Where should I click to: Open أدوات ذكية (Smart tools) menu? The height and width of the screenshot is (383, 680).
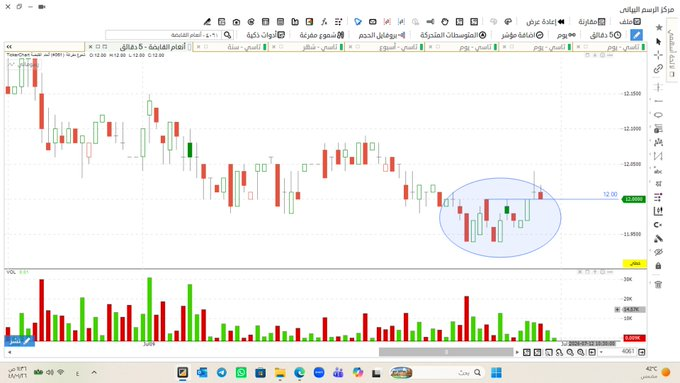[x=265, y=35]
